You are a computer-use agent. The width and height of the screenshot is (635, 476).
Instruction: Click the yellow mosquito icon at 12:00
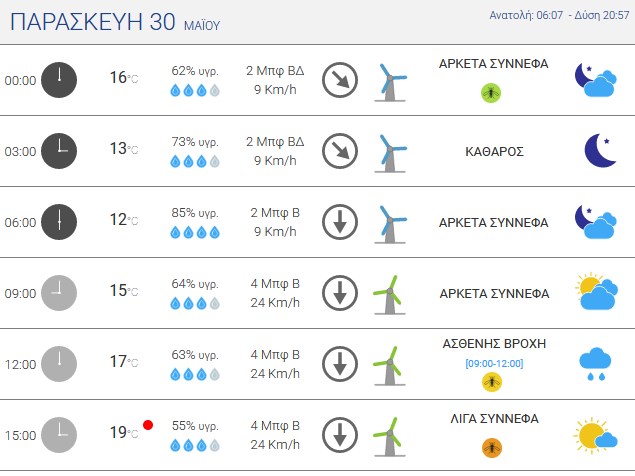pyautogui.click(x=492, y=382)
